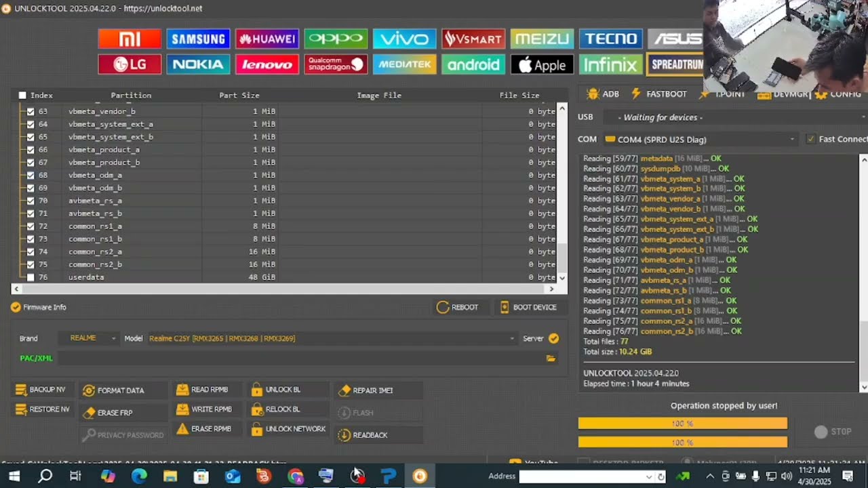Open PAC/XML folder browse icon
868x488 pixels.
[551, 358]
